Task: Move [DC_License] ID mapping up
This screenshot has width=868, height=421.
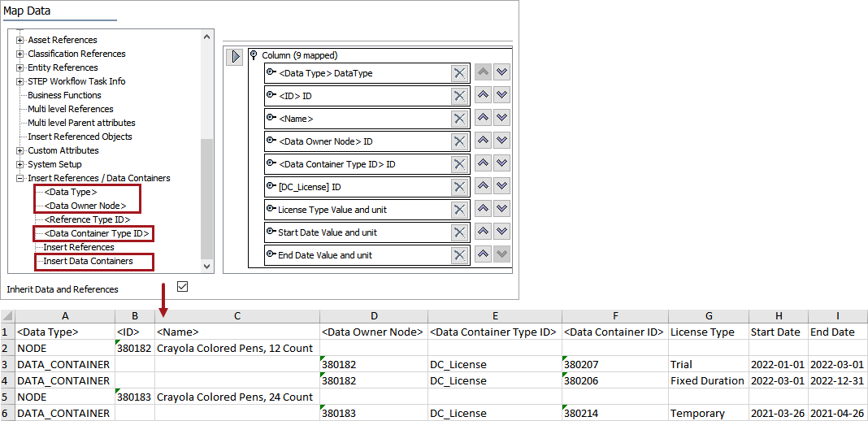Action: [483, 186]
